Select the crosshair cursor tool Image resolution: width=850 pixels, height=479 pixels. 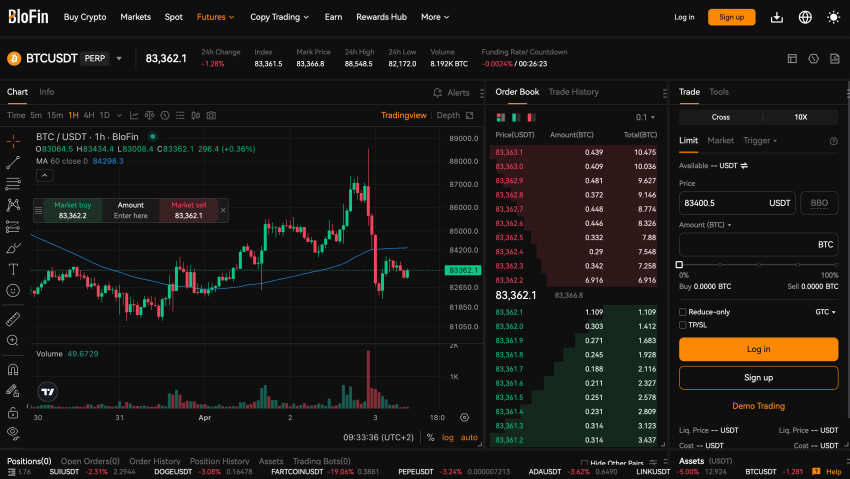click(13, 141)
